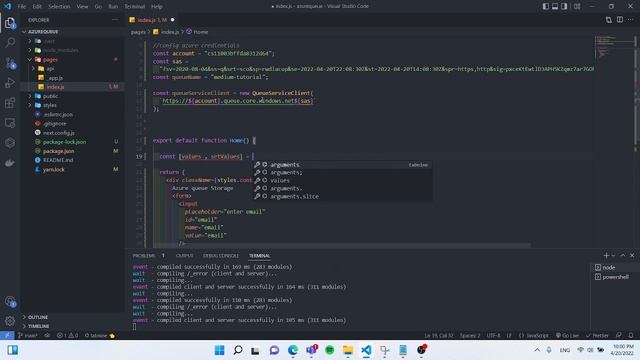The image size is (640, 360).
Task: Open README.md in the explorer
Action: 58,160
